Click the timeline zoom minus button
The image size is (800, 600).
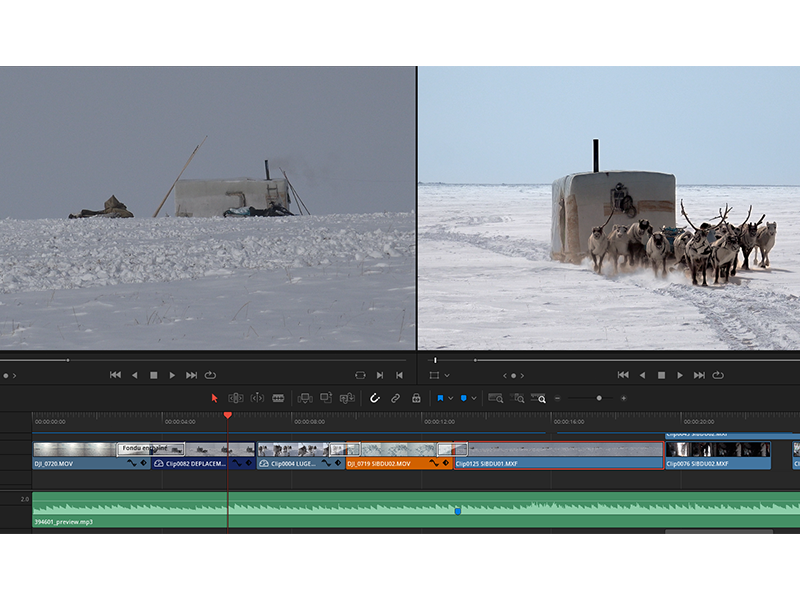point(558,398)
